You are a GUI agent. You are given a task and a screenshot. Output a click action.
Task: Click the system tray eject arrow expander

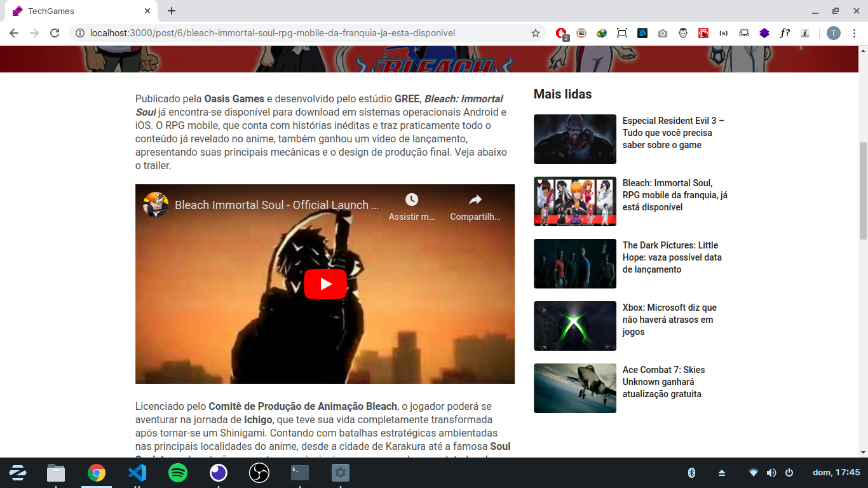[x=722, y=473]
